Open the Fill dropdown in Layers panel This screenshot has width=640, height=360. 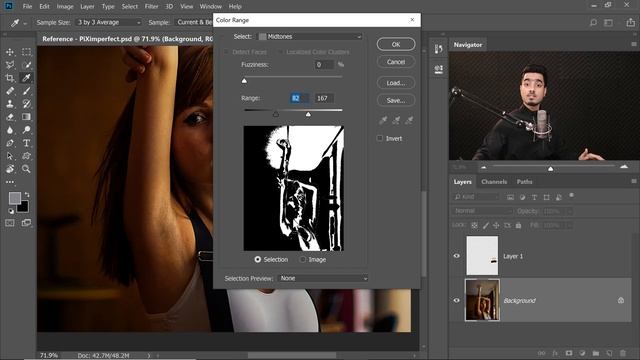(569, 225)
